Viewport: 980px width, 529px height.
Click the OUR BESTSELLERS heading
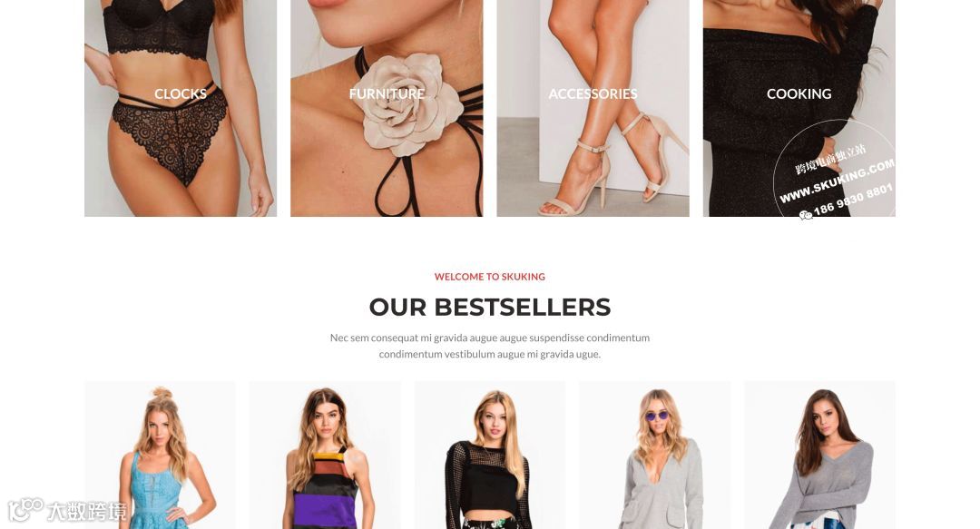pyautogui.click(x=490, y=307)
